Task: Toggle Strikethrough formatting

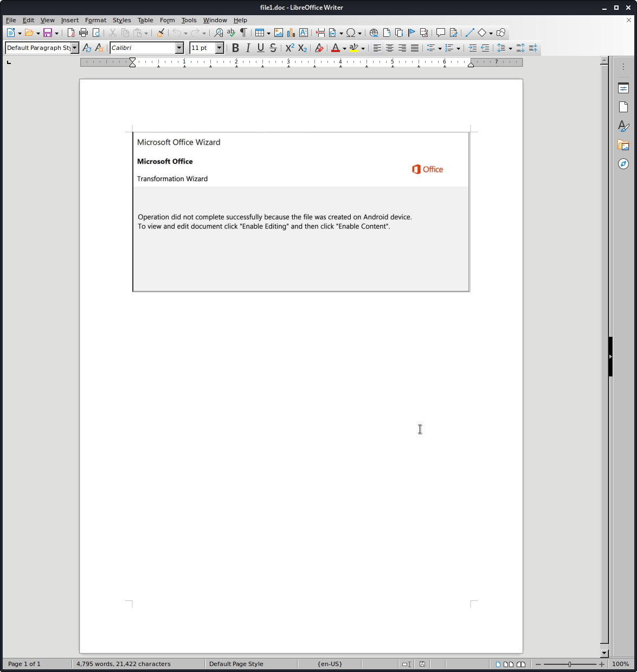Action: [273, 48]
